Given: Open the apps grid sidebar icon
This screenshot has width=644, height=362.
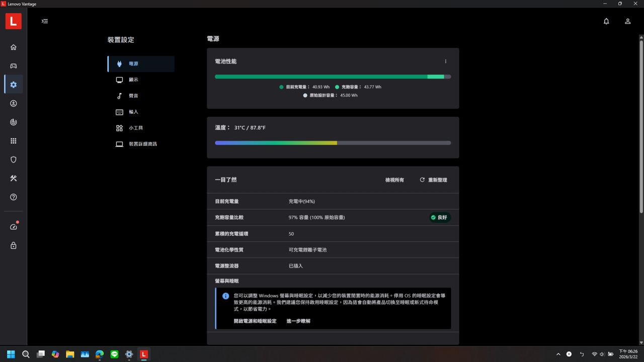Looking at the screenshot, I should point(14,141).
